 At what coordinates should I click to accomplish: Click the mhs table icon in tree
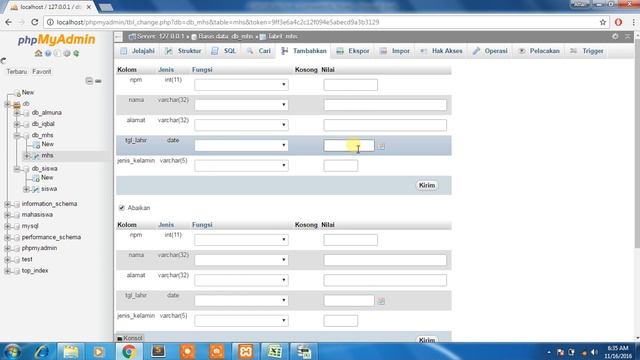tap(36, 156)
